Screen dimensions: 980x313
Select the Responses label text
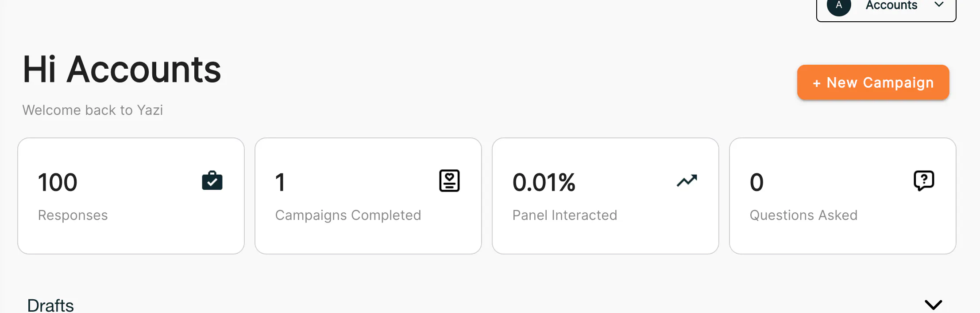(73, 215)
